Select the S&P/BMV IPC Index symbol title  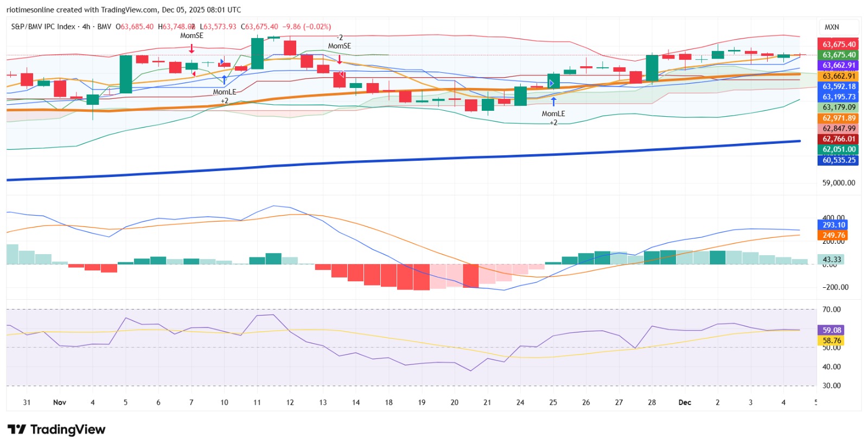[43, 27]
